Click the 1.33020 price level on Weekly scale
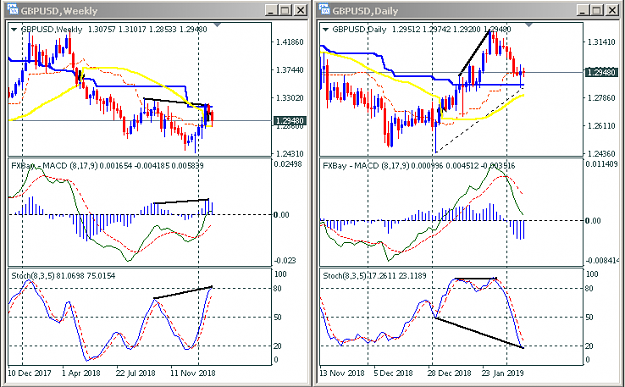This screenshot has height=387, width=625. tap(290, 98)
